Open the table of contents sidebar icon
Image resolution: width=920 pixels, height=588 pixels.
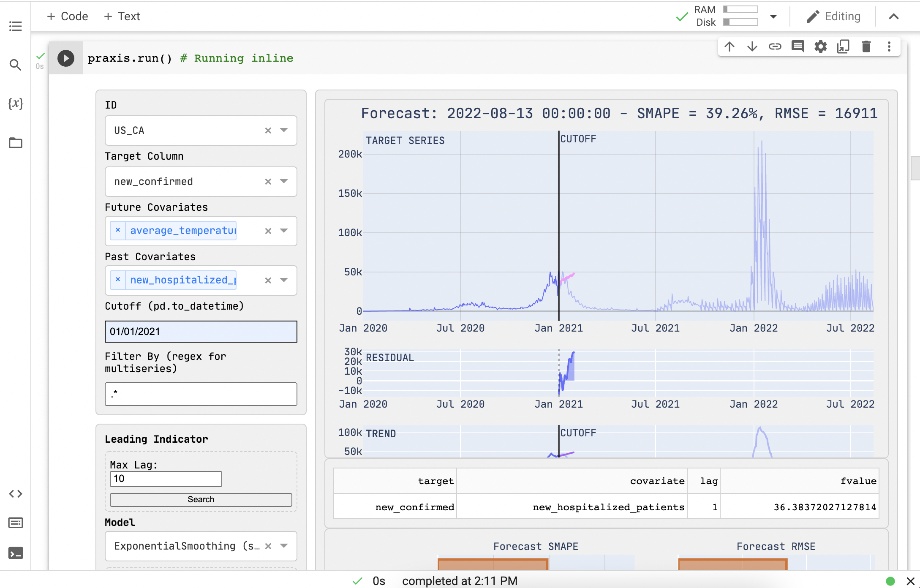[x=16, y=26]
